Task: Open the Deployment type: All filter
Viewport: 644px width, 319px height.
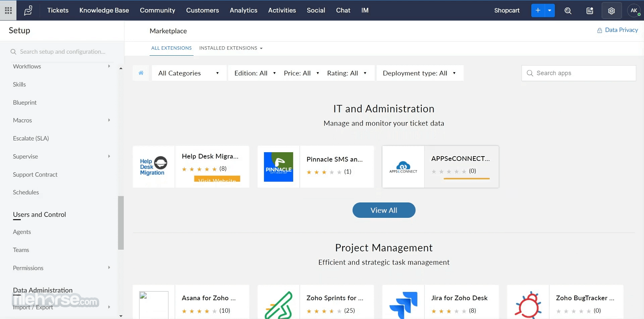Action: click(420, 73)
